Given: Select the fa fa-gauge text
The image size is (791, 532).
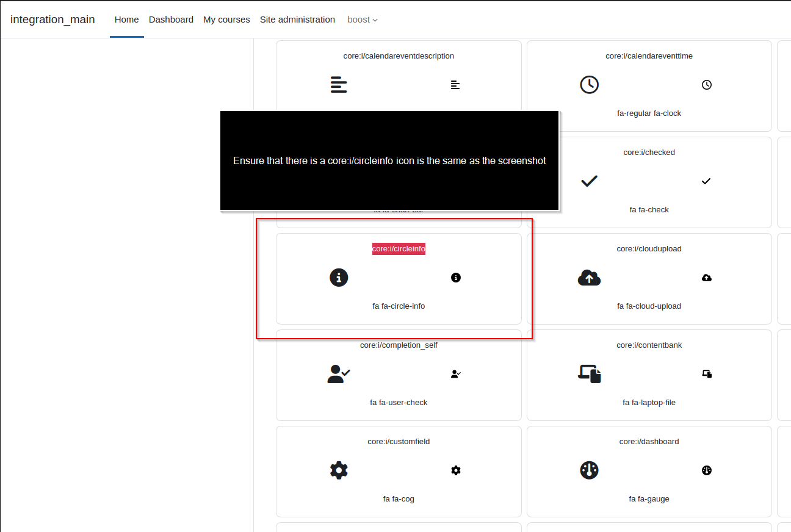Looking at the screenshot, I should pos(649,499).
